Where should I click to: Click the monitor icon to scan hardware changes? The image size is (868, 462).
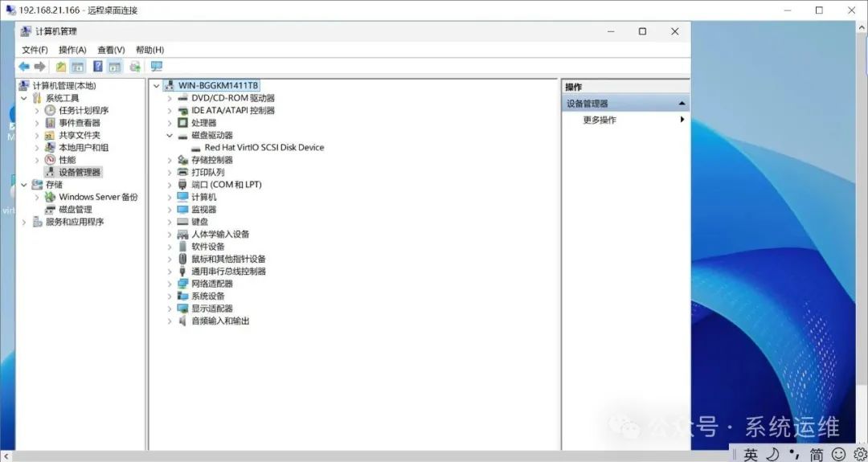pyautogui.click(x=156, y=67)
